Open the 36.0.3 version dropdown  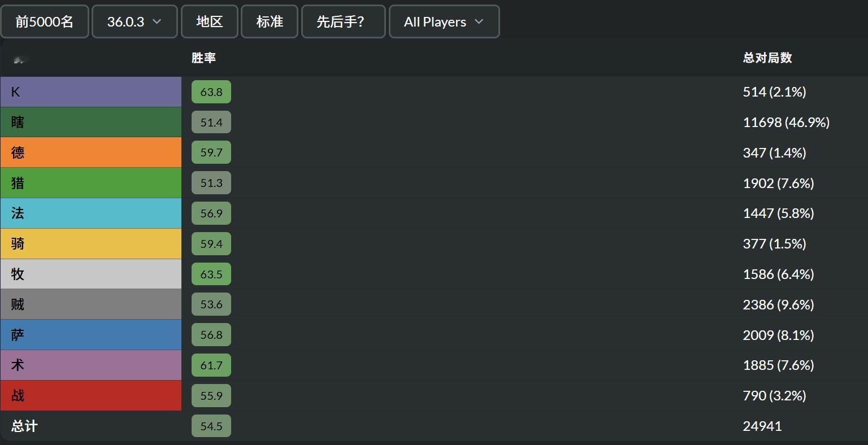(134, 21)
